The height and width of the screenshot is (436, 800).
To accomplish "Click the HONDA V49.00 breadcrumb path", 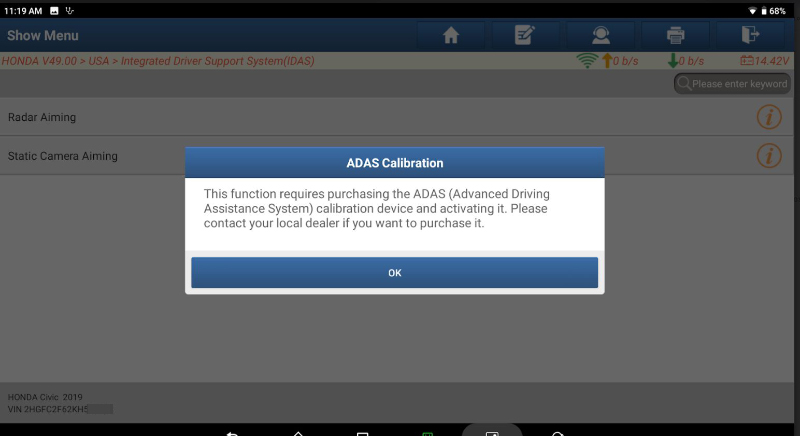I will pos(158,61).
